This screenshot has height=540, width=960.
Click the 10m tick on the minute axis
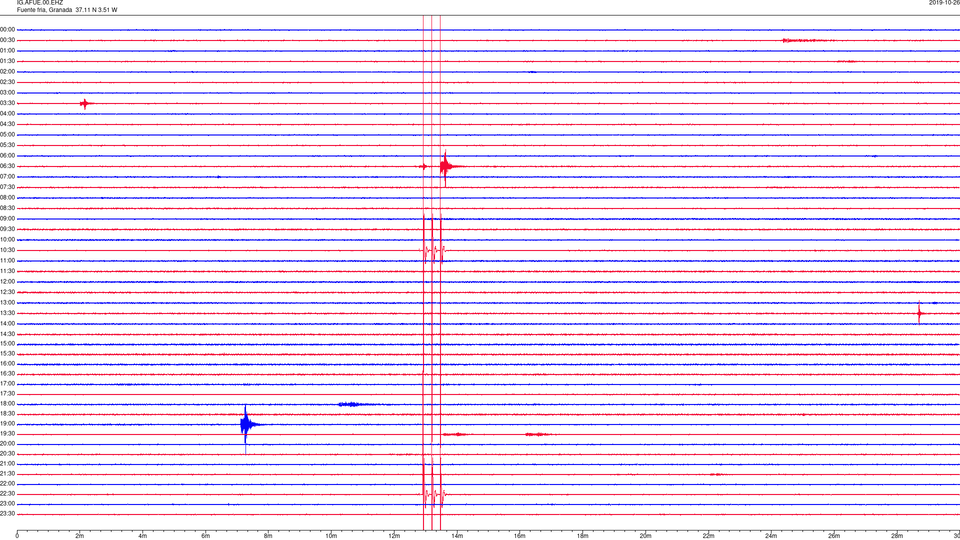coord(331,536)
